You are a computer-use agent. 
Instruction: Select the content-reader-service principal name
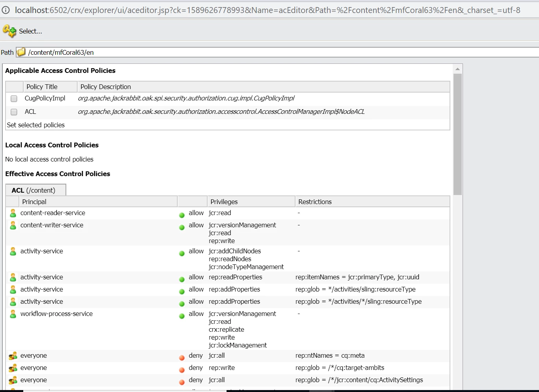click(53, 213)
